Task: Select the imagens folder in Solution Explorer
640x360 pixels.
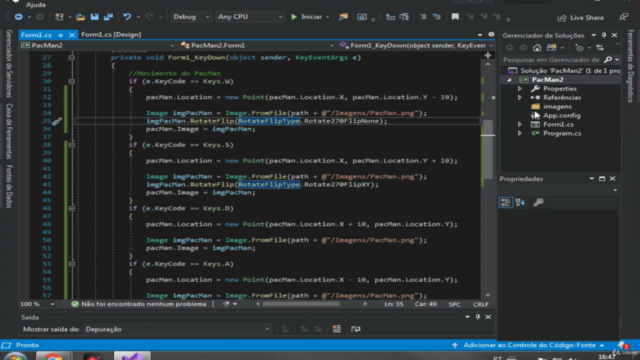Action: (x=557, y=107)
